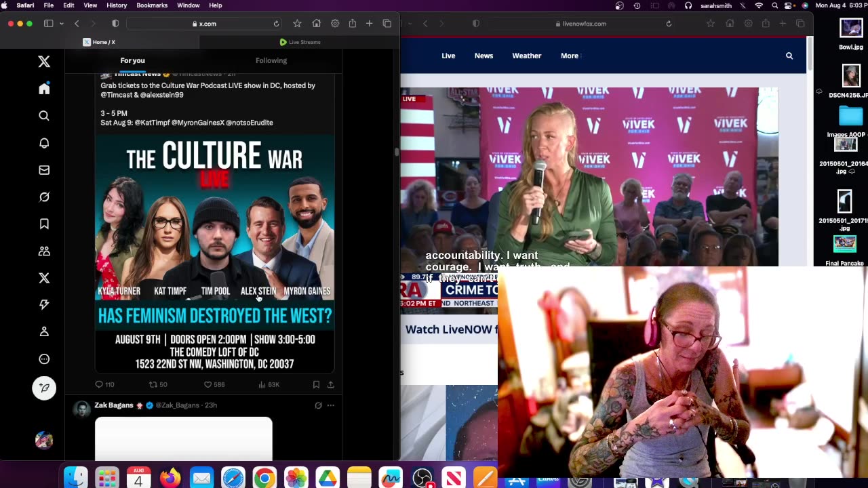Open Premium X icon in sidebar
868x488 pixels.
coord(44,278)
